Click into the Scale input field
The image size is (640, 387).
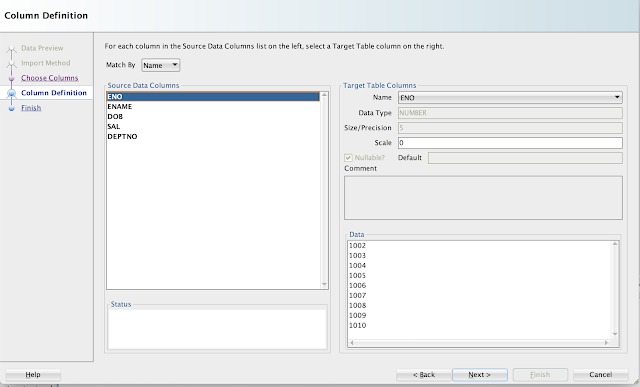(x=510, y=143)
